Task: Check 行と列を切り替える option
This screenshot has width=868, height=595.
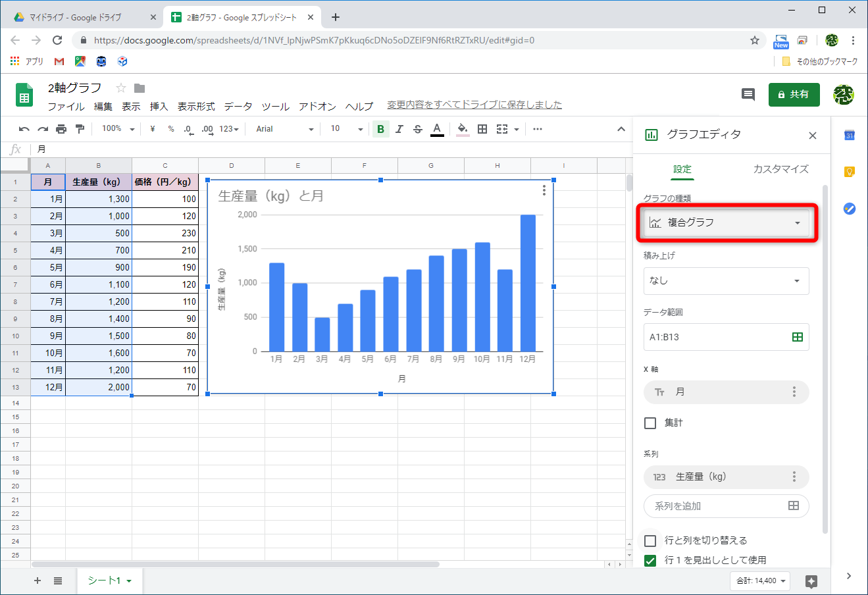Action: pos(651,540)
